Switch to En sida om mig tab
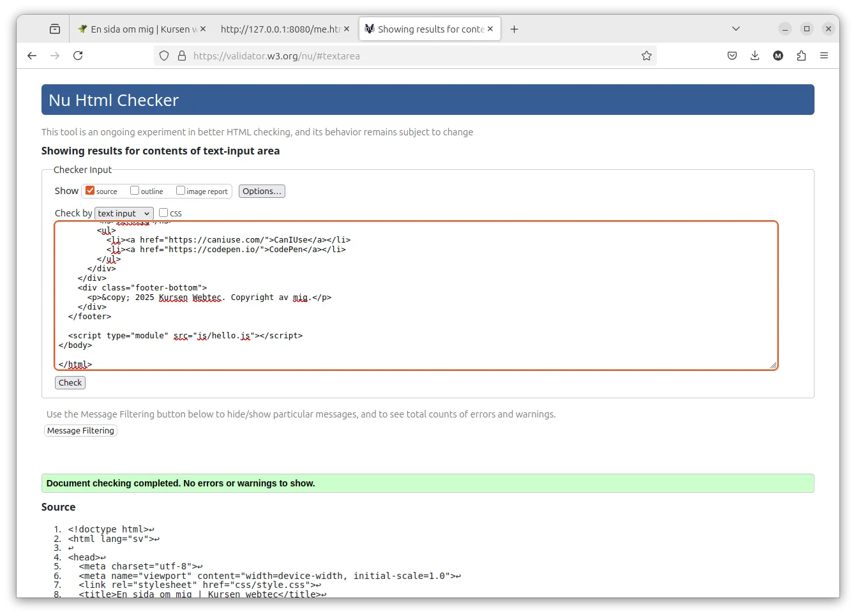This screenshot has height=616, width=856. 140,29
